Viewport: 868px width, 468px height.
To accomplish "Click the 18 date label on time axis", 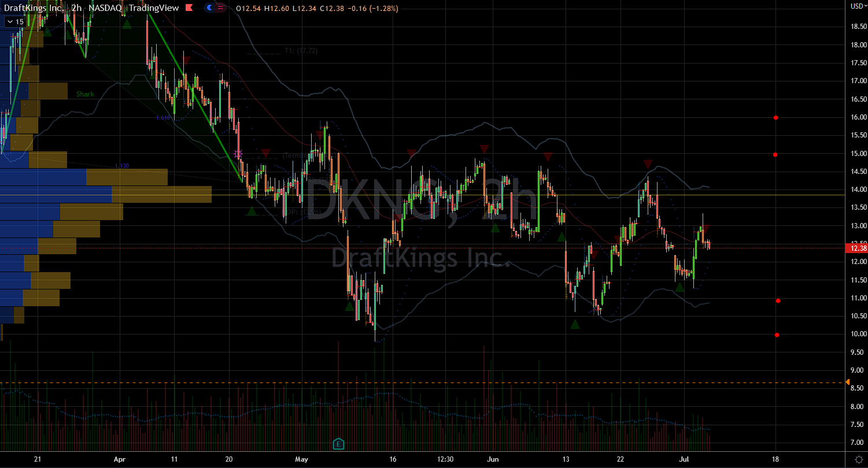I will click(x=775, y=459).
